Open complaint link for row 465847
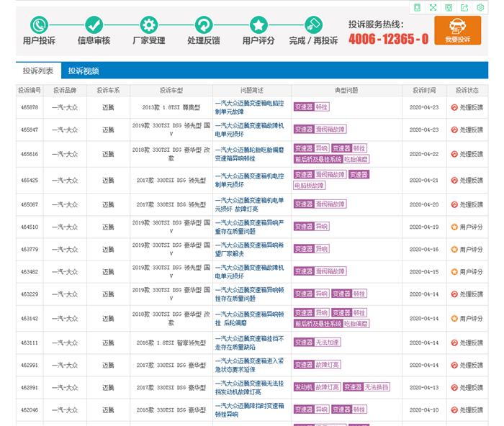The image size is (504, 426). 249,130
